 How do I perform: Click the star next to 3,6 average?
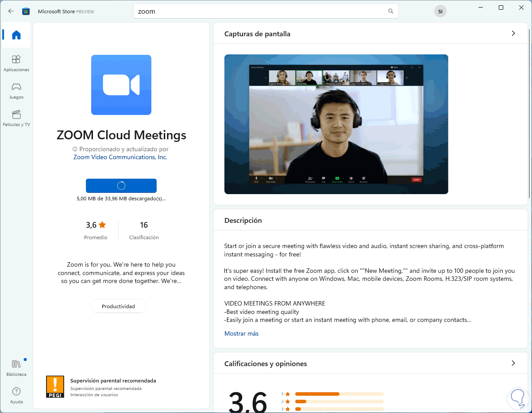(102, 225)
